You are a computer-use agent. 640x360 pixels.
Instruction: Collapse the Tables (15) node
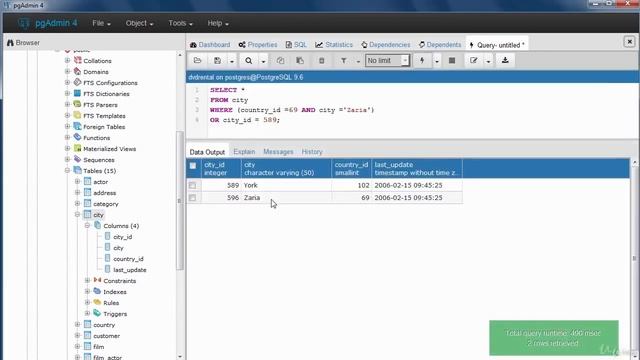pos(67,171)
